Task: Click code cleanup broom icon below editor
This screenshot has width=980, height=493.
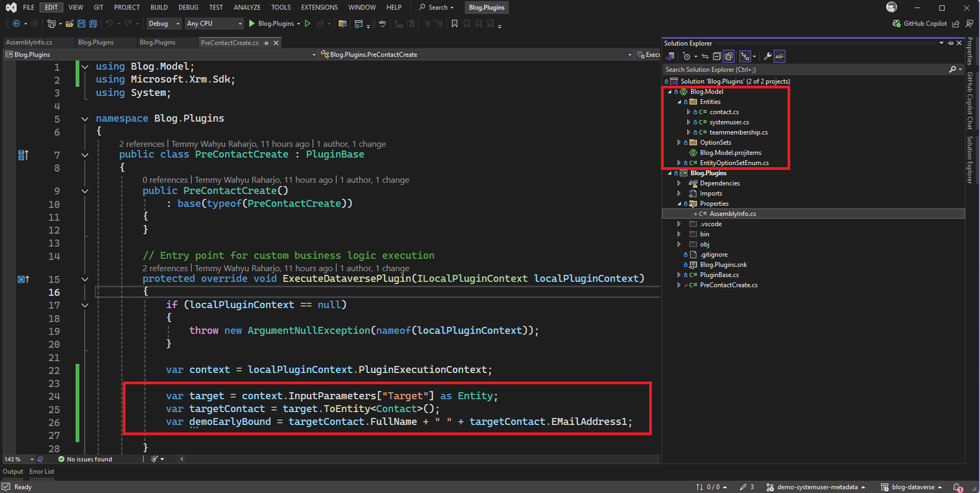Action: [155, 459]
